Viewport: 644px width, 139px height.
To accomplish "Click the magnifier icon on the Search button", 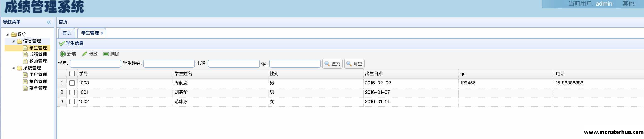I will [x=327, y=64].
